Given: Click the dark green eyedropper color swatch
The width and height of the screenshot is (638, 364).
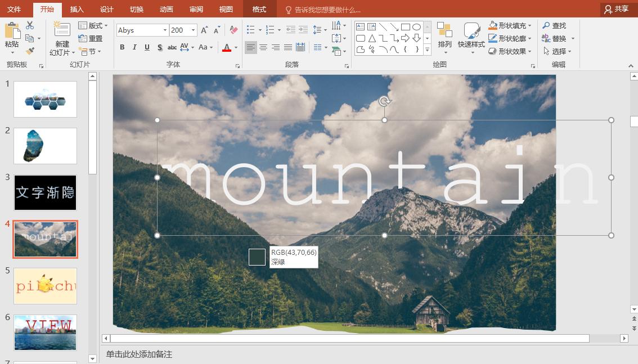Looking at the screenshot, I should tap(257, 257).
